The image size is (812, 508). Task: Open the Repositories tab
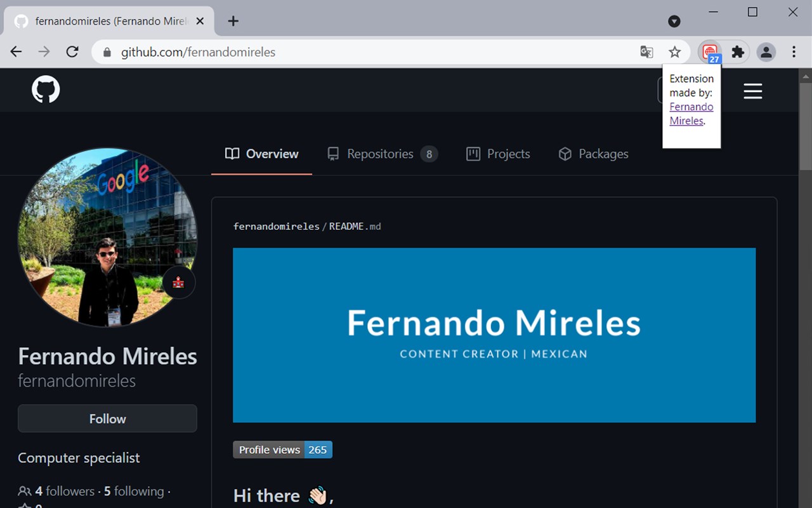coord(383,154)
